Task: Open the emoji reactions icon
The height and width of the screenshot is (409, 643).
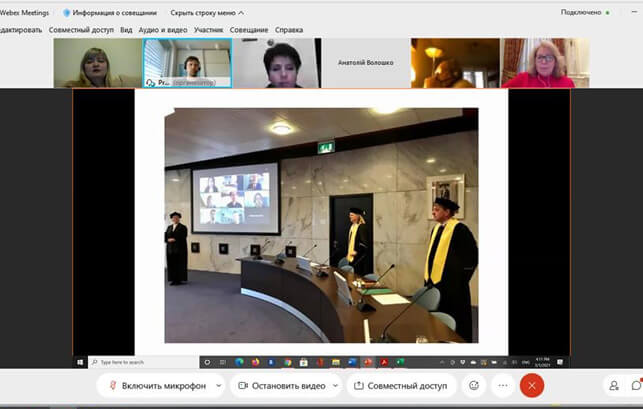Action: coord(474,386)
